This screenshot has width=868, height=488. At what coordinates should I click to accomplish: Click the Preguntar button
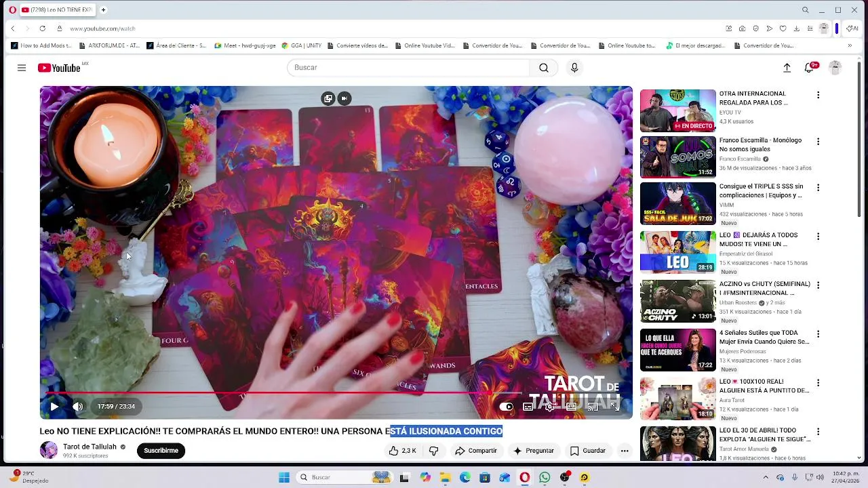[x=534, y=451]
